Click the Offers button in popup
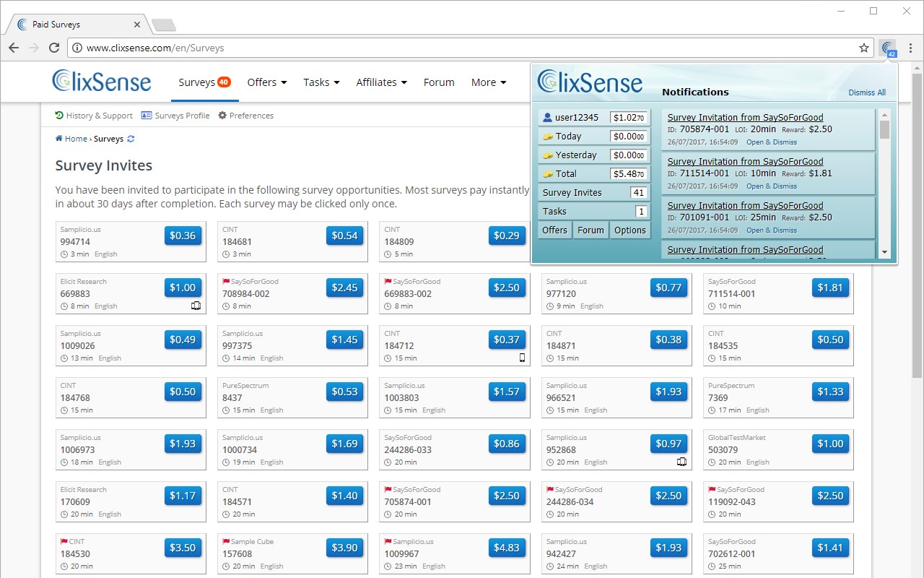Image resolution: width=924 pixels, height=578 pixels. click(x=555, y=230)
